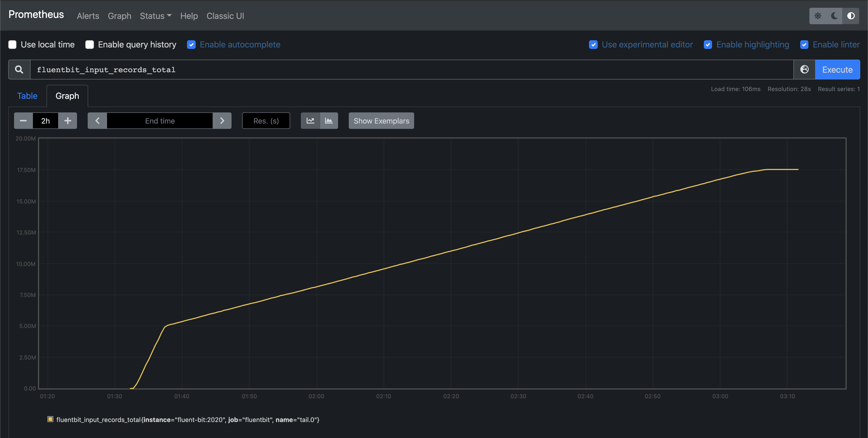Enable query history
Image resolution: width=868 pixels, height=438 pixels.
pos(89,44)
